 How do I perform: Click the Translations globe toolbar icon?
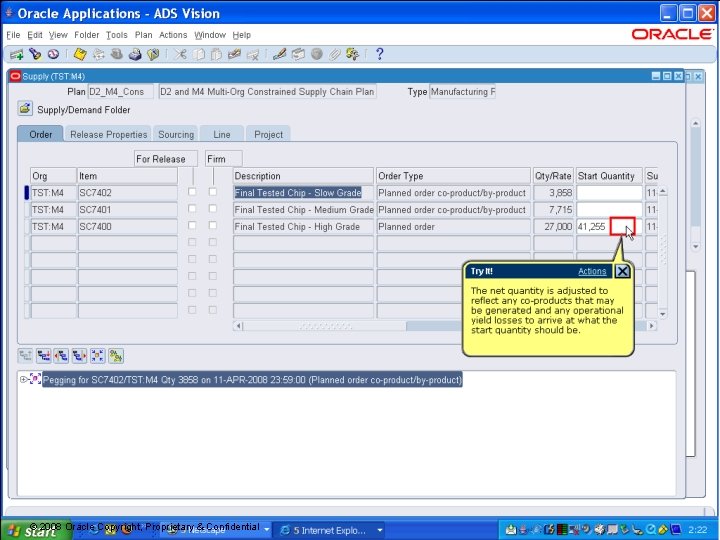point(316,55)
